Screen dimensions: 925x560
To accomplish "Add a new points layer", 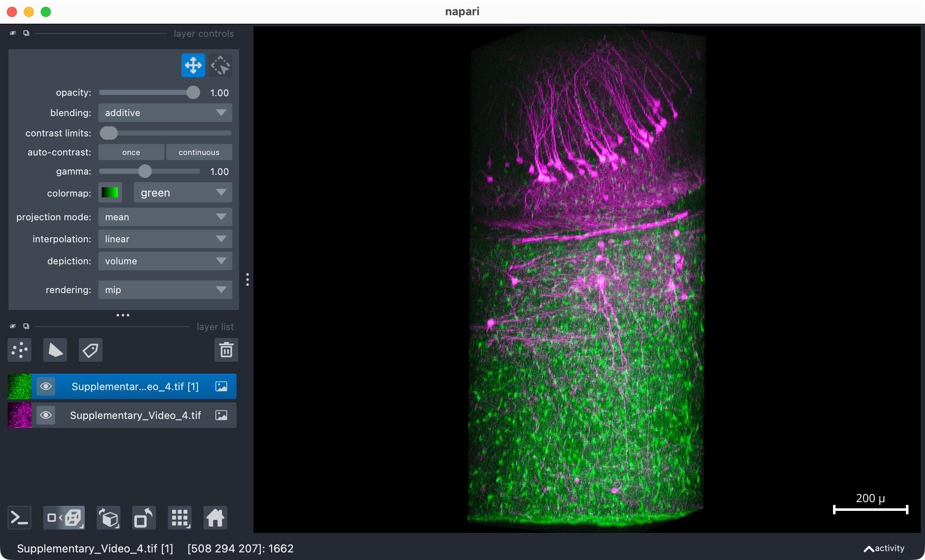I will click(x=20, y=350).
